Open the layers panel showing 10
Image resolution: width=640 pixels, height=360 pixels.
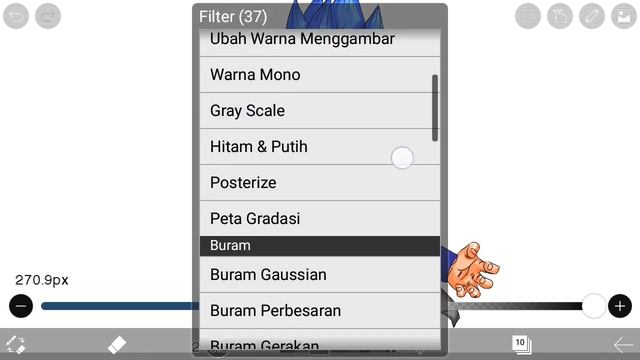[522, 344]
